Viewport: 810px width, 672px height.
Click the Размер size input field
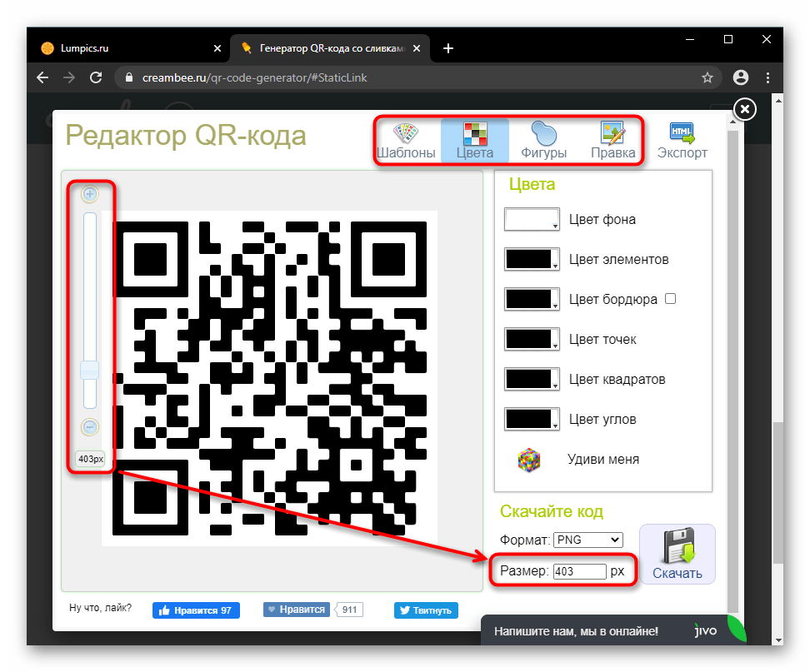[578, 572]
